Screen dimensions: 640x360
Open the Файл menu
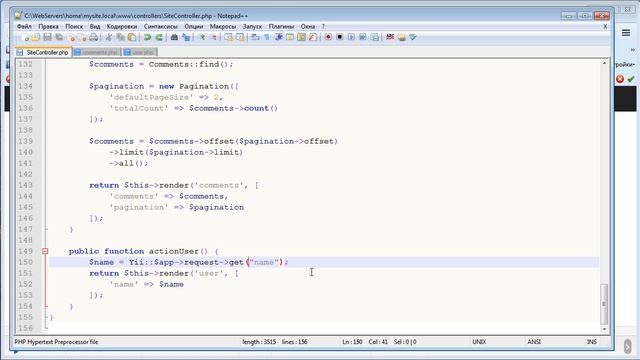click(x=24, y=27)
